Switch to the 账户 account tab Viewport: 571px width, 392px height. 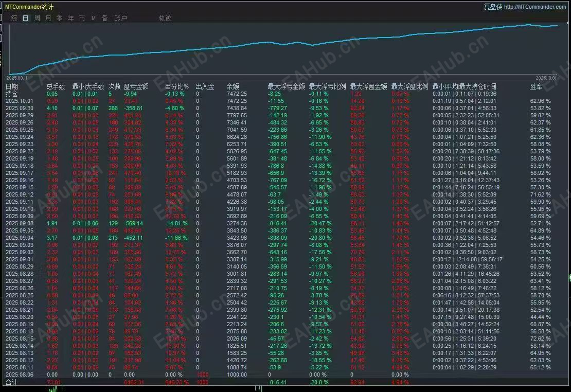pyautogui.click(x=120, y=18)
